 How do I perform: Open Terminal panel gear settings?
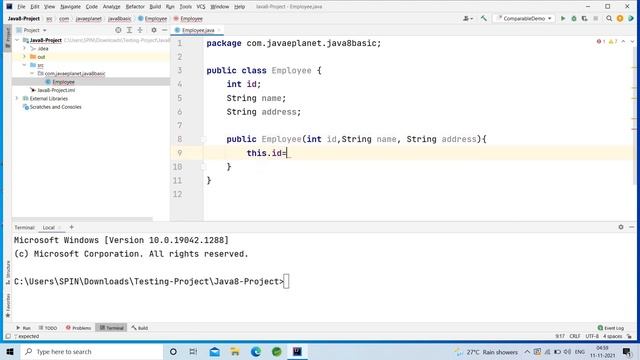[621, 227]
